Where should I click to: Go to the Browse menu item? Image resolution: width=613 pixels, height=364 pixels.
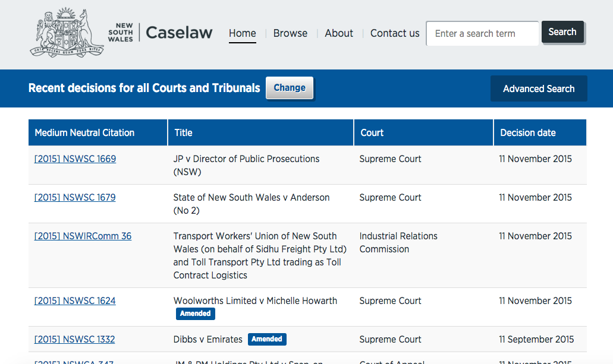290,33
